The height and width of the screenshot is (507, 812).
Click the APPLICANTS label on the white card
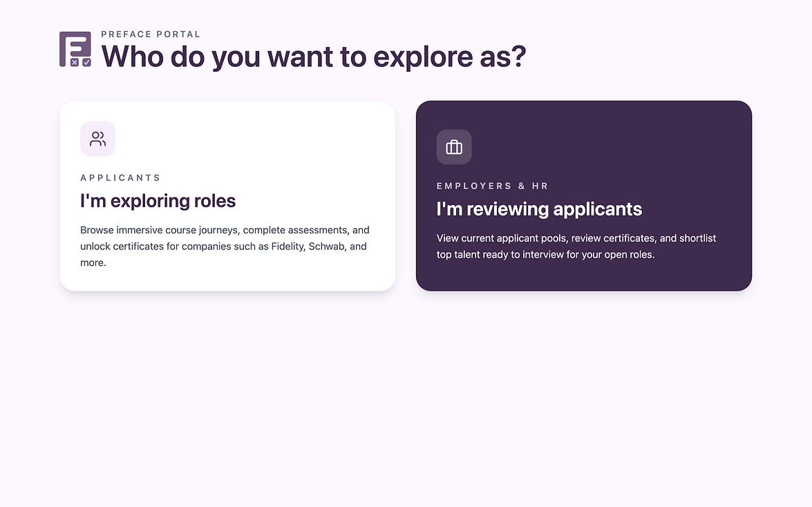click(120, 178)
